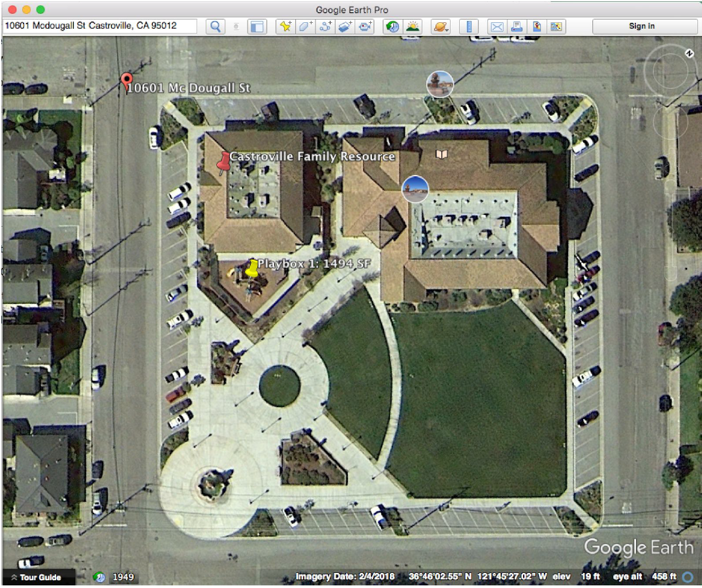Toggle sunlight across the landscape
Viewport: 702px width, 588px height.
point(413,27)
